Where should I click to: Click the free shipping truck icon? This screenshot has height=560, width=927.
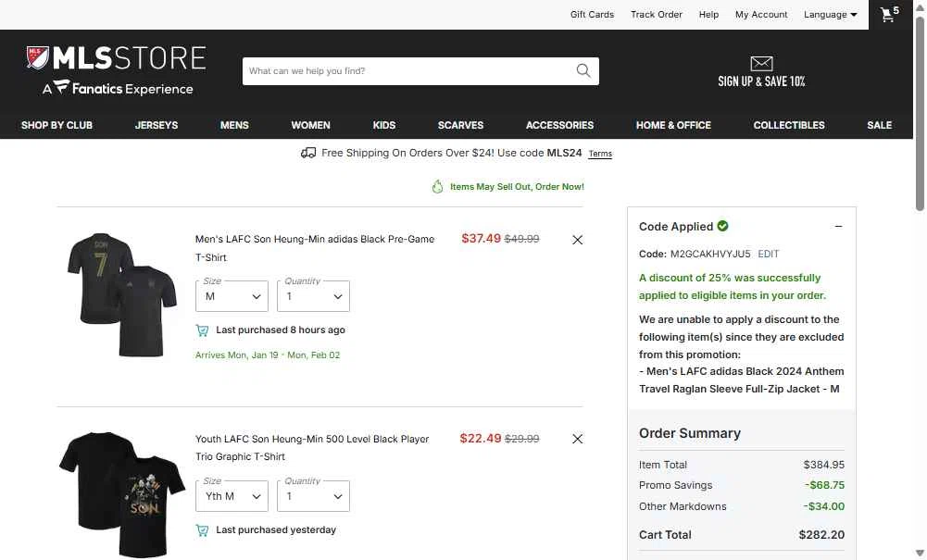point(308,153)
